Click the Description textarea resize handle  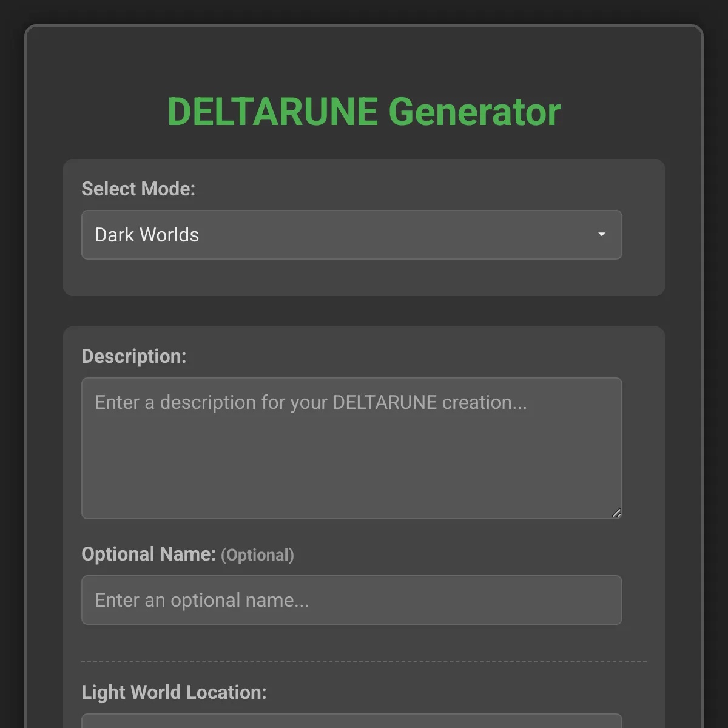coord(616,513)
